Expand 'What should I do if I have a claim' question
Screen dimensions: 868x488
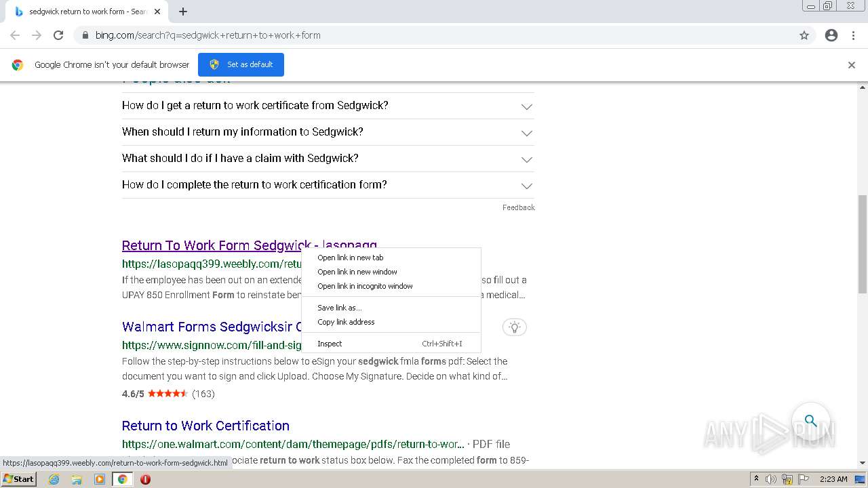(x=328, y=159)
